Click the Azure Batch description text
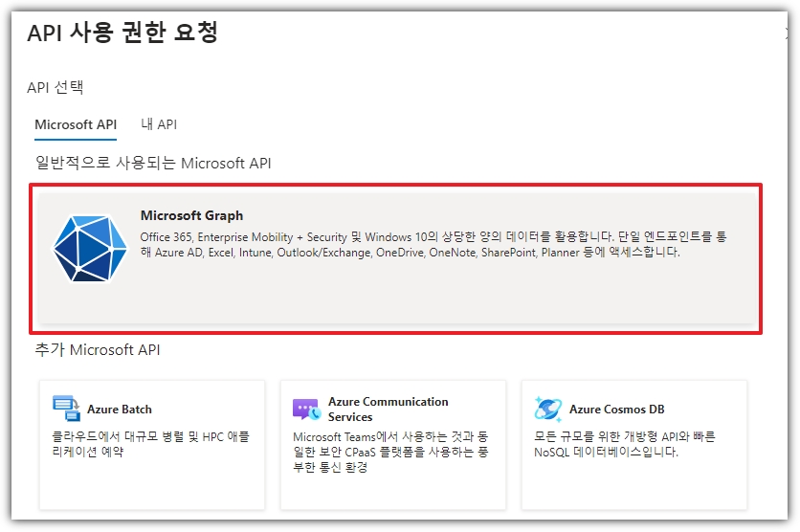Viewport: 800px width, 532px height. (x=150, y=444)
